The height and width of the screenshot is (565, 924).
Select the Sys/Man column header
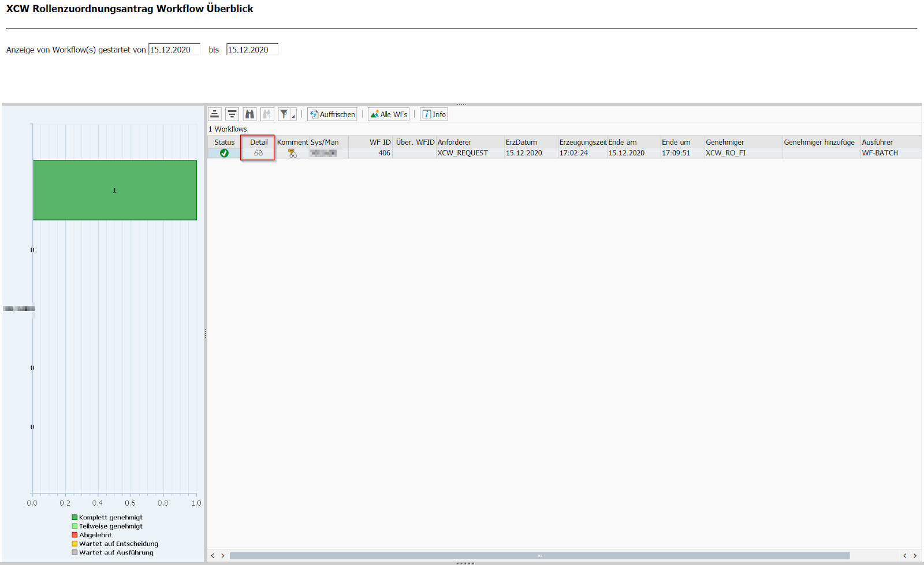tap(329, 142)
